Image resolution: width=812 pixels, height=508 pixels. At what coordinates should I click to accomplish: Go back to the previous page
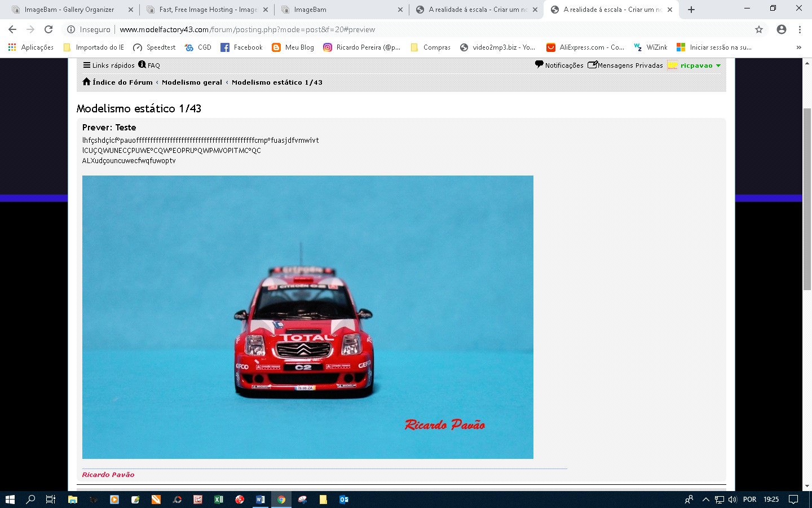click(12, 29)
